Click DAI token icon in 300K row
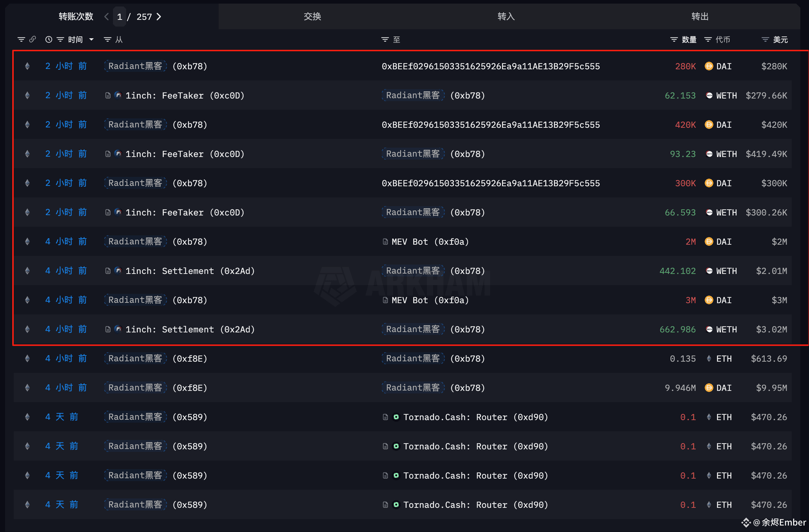 (709, 183)
